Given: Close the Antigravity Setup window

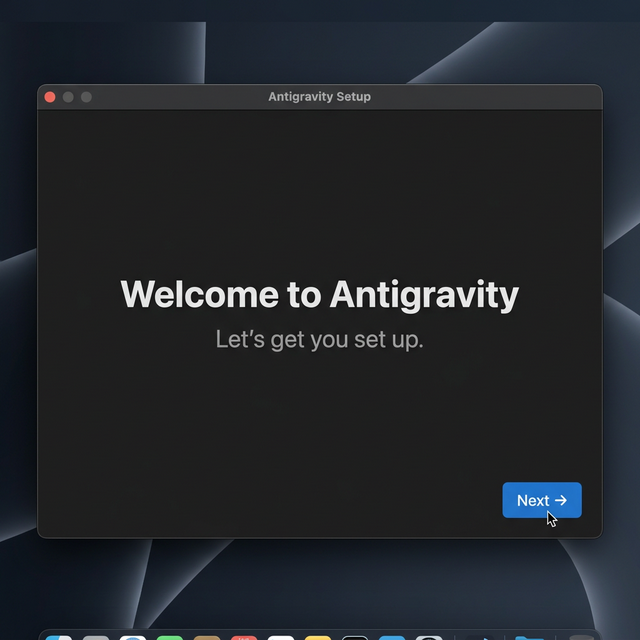Looking at the screenshot, I should click(x=50, y=97).
